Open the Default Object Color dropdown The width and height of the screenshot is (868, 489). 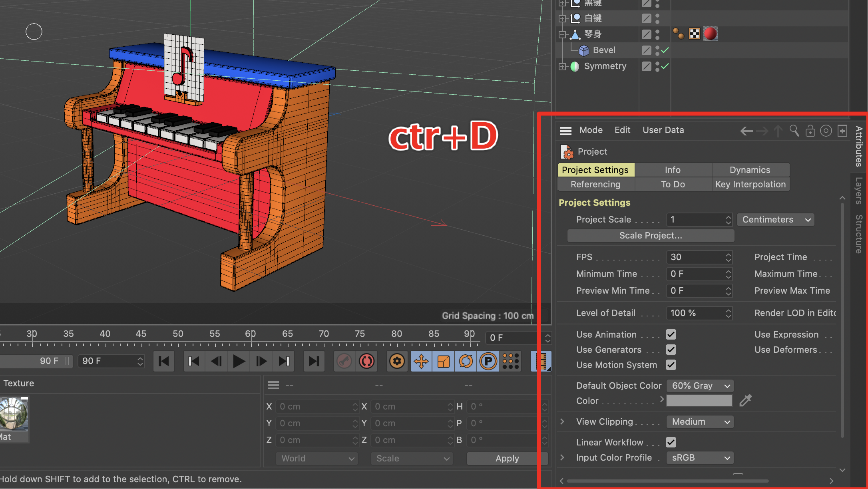coord(700,386)
